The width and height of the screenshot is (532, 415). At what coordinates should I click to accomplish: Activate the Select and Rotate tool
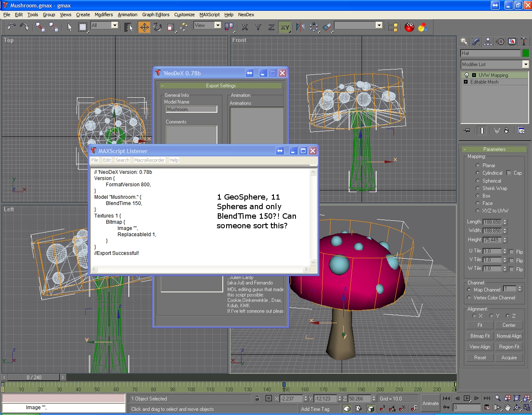[158, 27]
